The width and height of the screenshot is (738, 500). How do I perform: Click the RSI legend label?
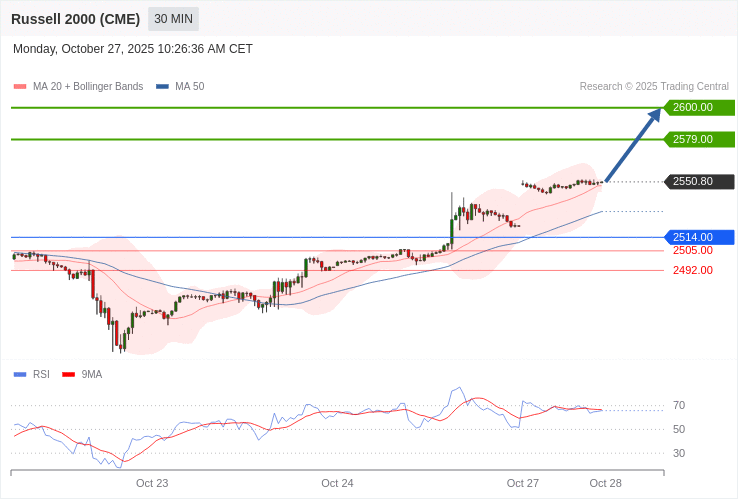[x=41, y=374]
